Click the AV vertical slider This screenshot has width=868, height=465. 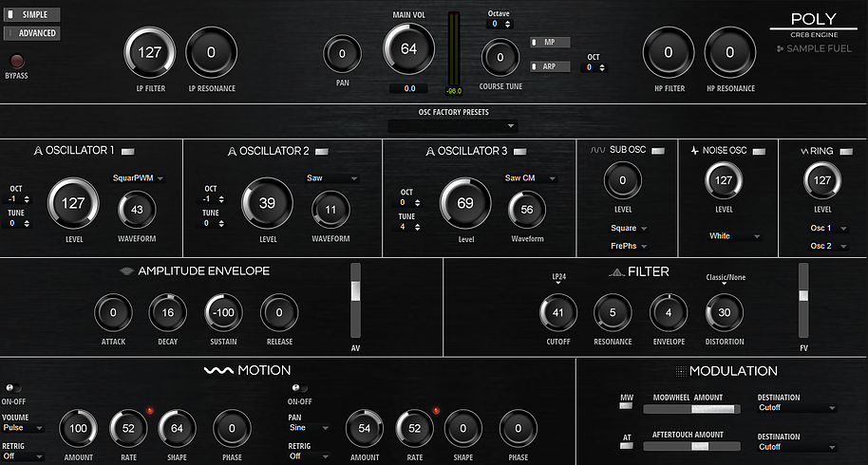click(x=355, y=300)
